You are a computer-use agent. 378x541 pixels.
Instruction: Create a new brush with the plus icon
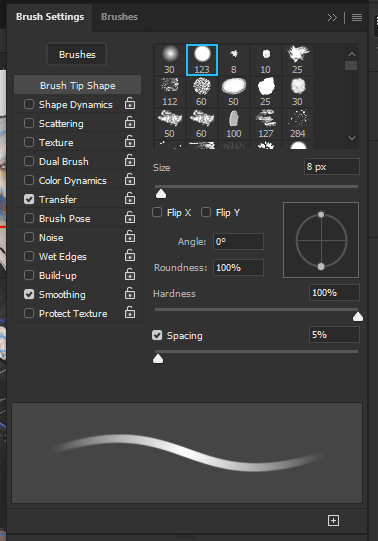[333, 520]
